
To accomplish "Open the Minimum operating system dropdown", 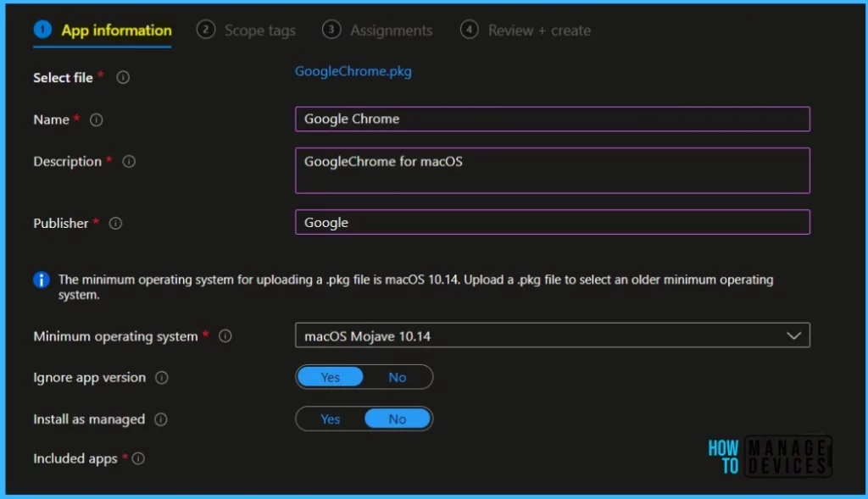I will tap(553, 335).
